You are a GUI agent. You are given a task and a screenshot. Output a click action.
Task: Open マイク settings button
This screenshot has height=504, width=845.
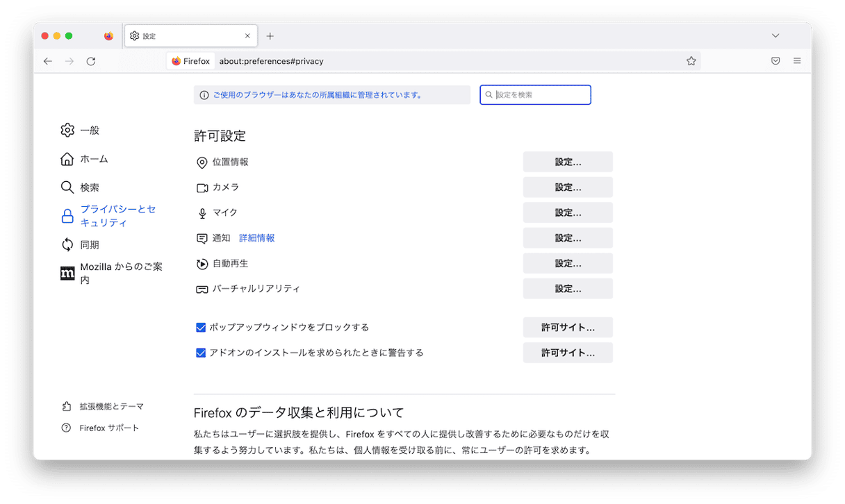click(568, 212)
